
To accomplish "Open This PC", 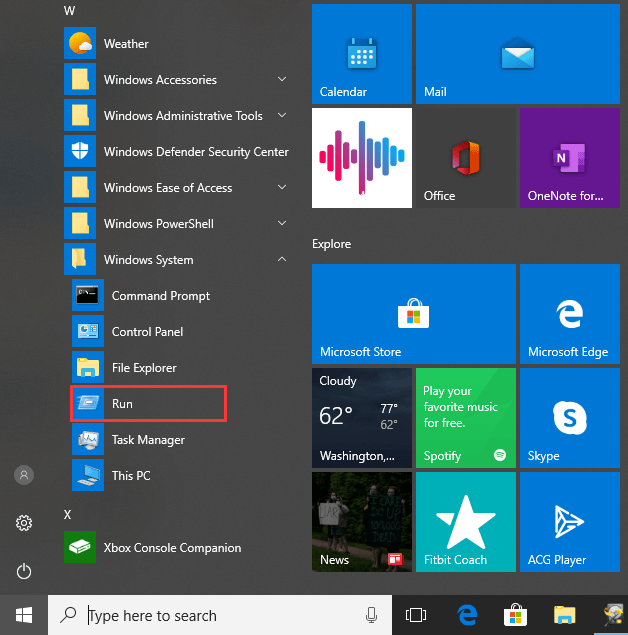I will 181,475.
